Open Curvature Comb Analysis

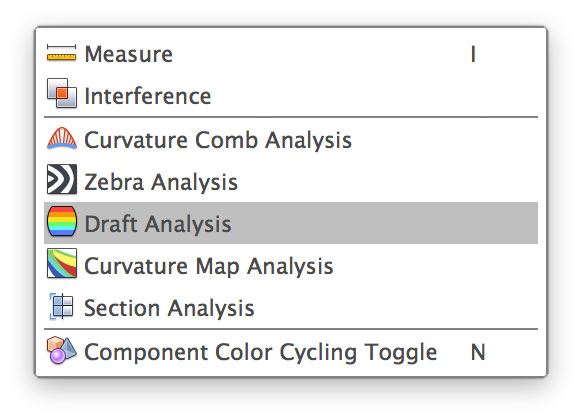(291, 140)
